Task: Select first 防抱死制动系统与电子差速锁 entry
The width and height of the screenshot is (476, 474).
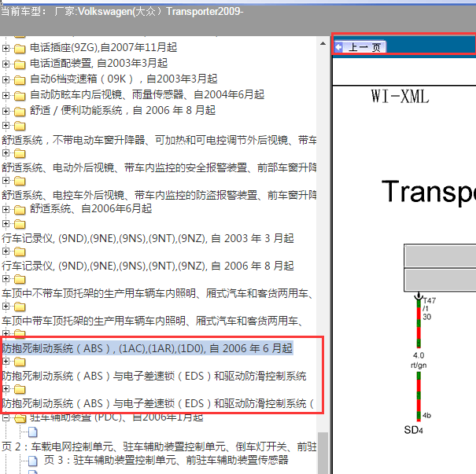Action: coord(154,377)
